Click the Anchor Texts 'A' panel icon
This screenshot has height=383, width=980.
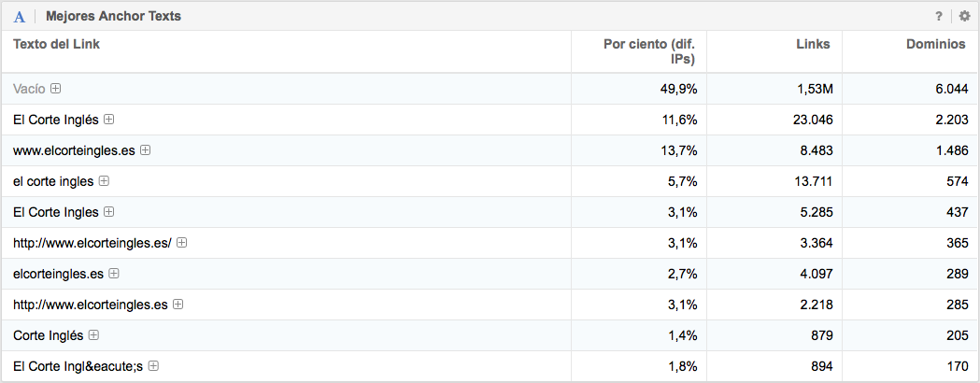20,17
